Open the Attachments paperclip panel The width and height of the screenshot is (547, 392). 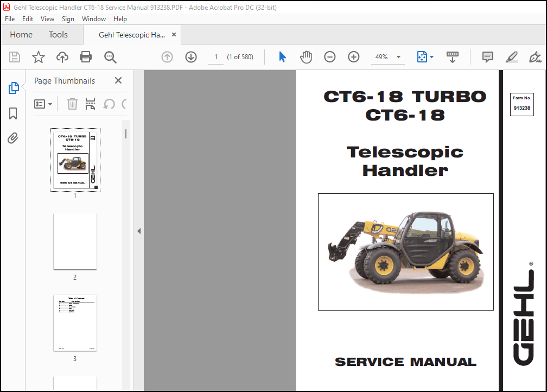point(13,138)
